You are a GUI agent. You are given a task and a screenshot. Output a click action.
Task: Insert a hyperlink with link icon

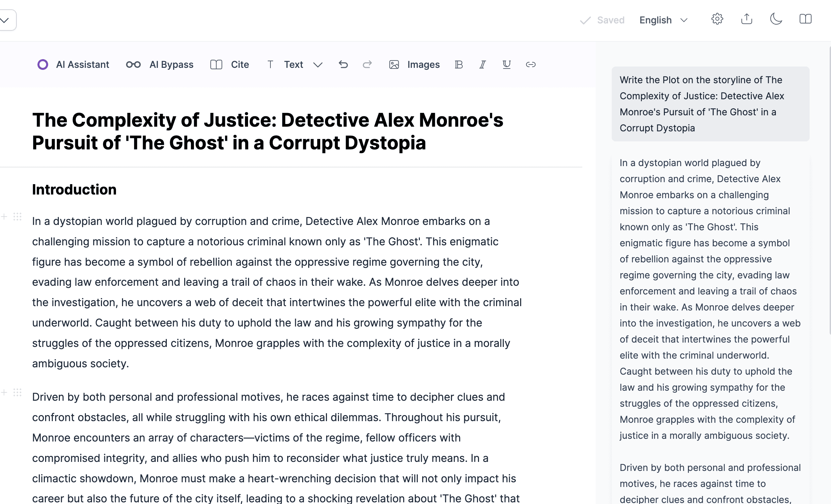coord(531,65)
